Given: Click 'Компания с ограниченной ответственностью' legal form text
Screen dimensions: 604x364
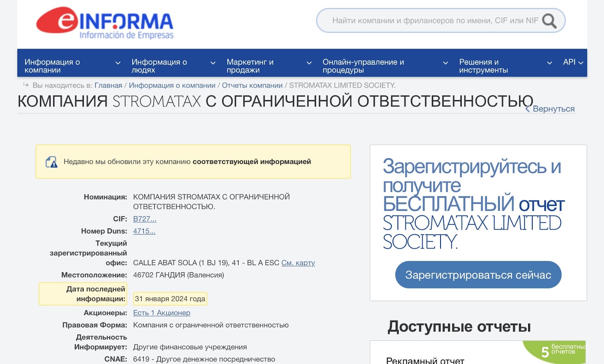Looking at the screenshot, I should pos(211,325).
